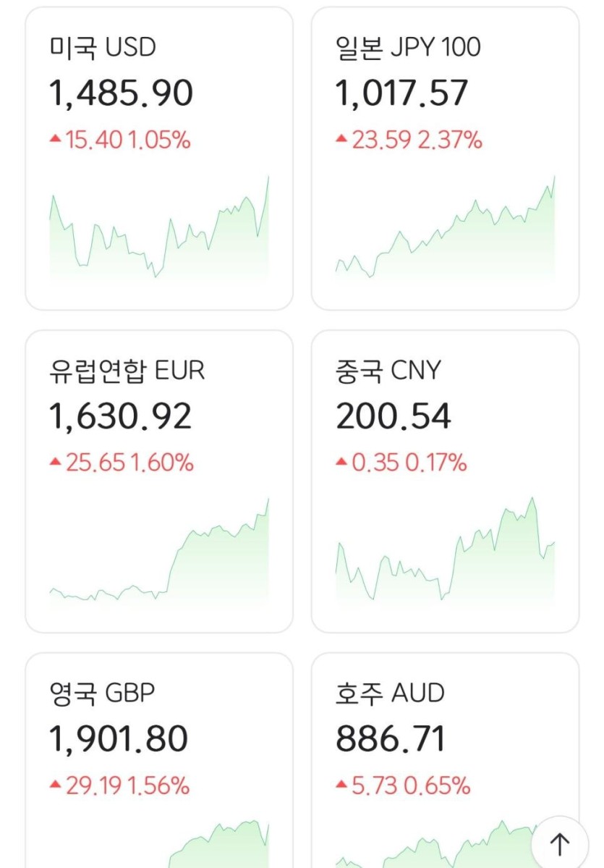Click the GBP rate value 1,901.80
The height and width of the screenshot is (868, 604).
119,739
